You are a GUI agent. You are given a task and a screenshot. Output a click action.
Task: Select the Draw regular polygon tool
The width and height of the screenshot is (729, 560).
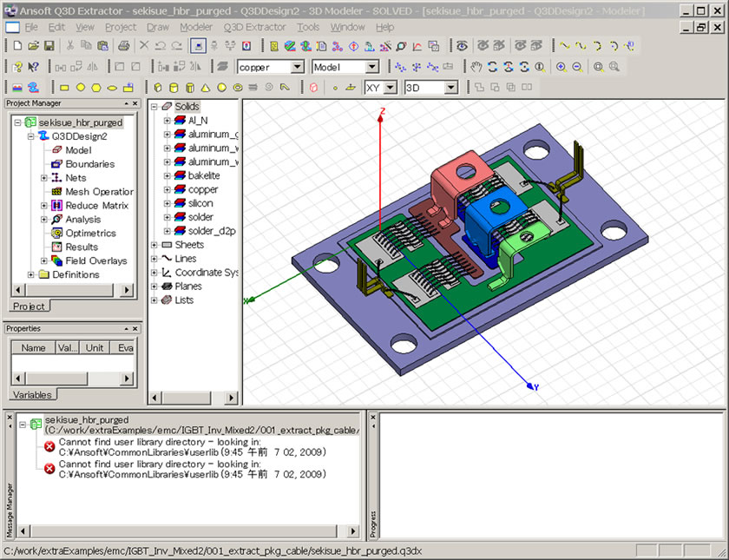pos(96,88)
